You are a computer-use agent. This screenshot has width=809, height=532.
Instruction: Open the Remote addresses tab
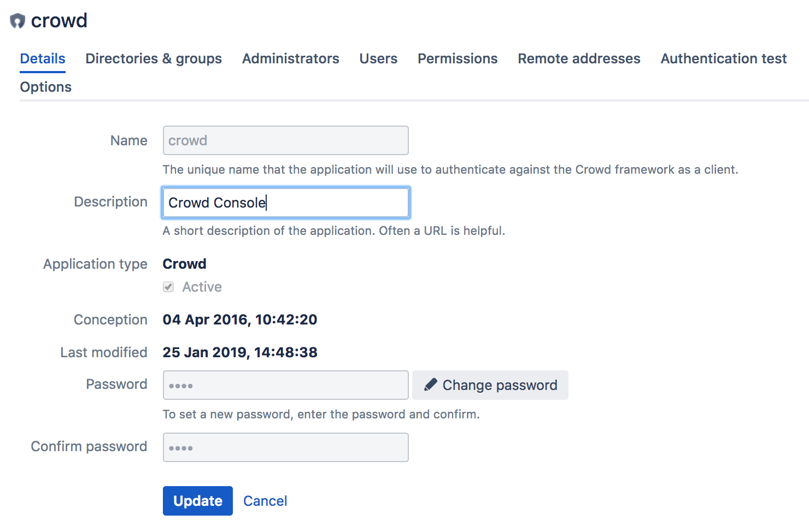579,58
